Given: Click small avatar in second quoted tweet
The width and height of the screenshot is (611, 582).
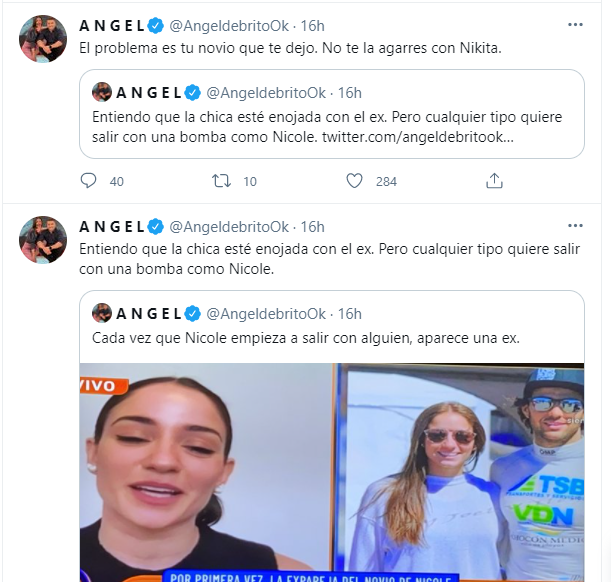Looking at the screenshot, I should click(102, 313).
